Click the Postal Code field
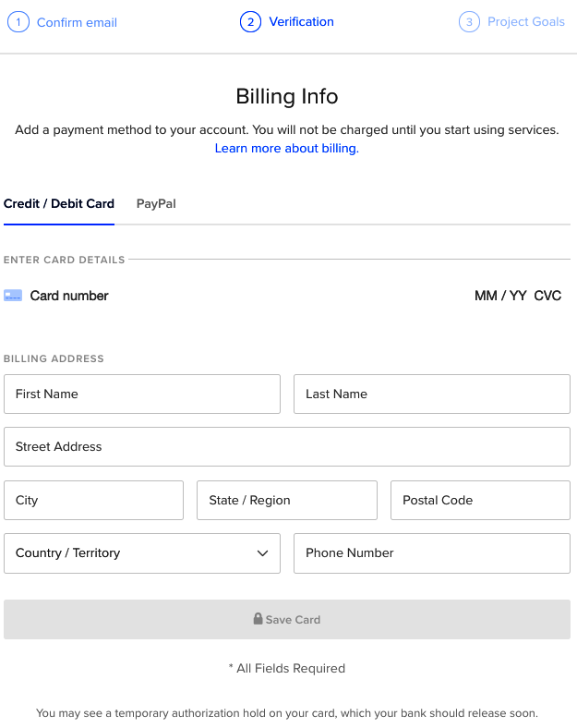This screenshot has width=577, height=728. click(x=480, y=501)
